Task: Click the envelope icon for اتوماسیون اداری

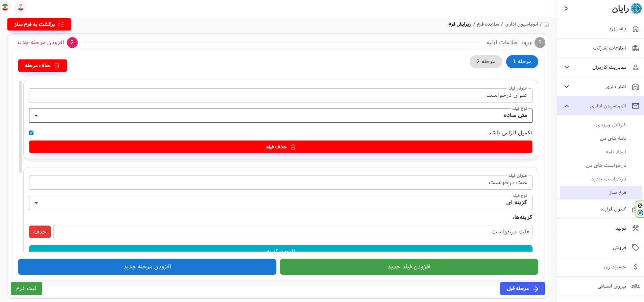Action: click(x=636, y=106)
